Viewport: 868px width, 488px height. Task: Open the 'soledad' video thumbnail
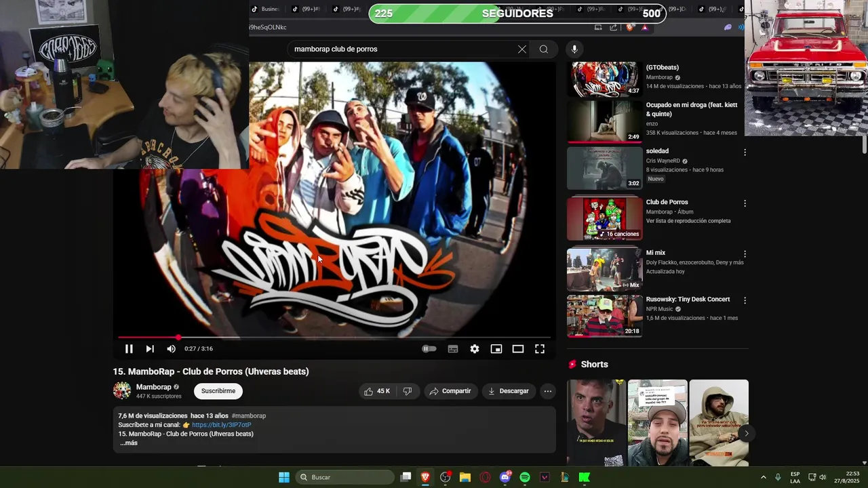(x=605, y=168)
